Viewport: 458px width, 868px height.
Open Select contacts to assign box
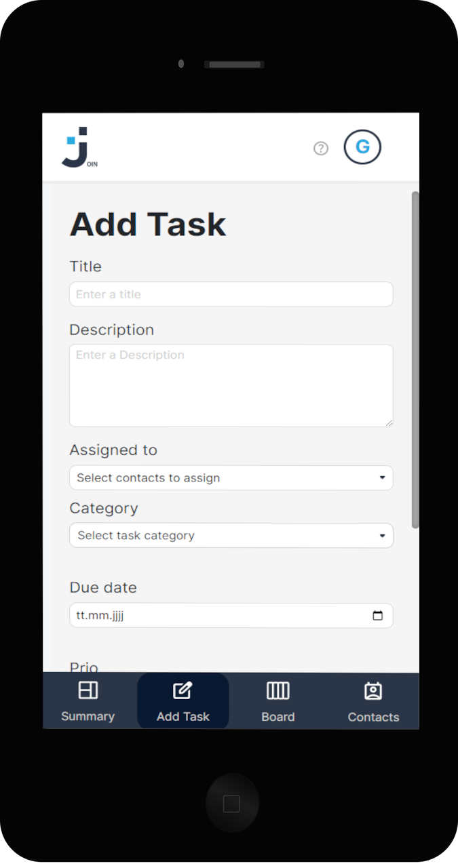231,477
